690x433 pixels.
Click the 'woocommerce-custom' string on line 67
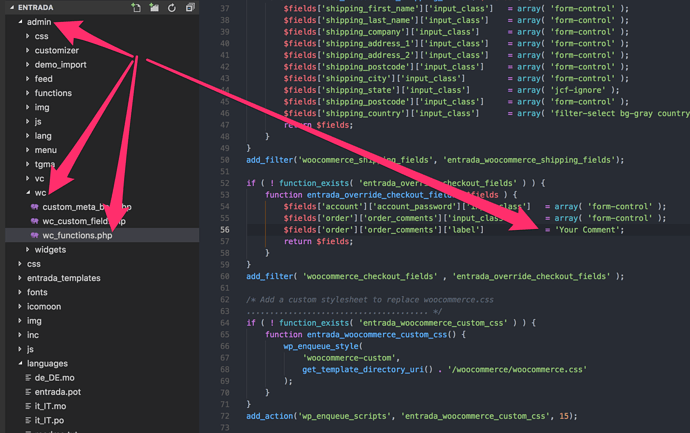coord(349,358)
